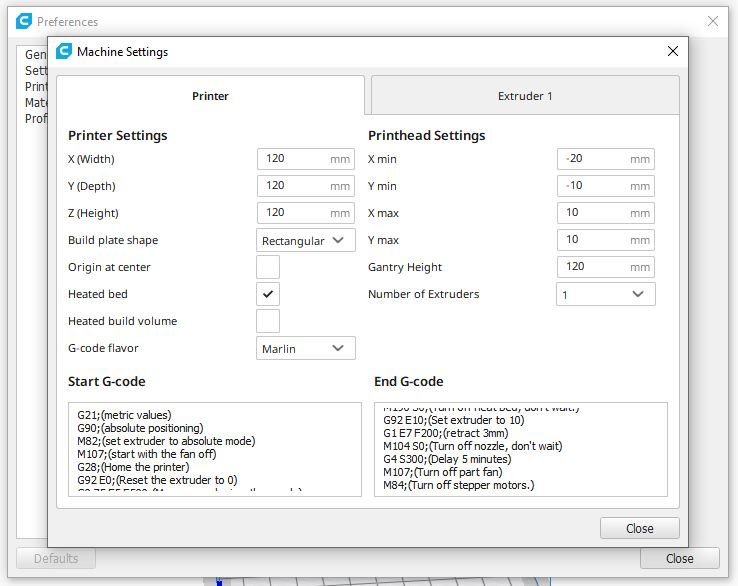Viewport: 738px width, 586px height.
Task: Click 'M107;(start with the fan off)' line
Action: point(147,454)
